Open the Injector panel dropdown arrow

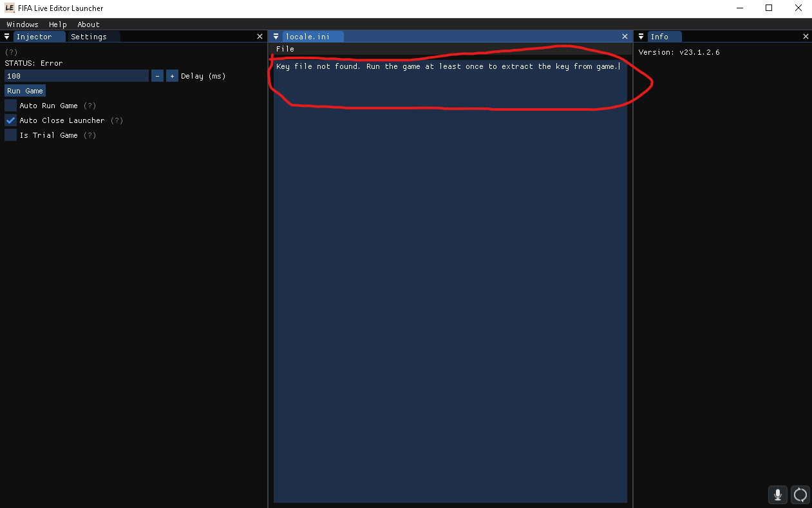click(x=6, y=36)
